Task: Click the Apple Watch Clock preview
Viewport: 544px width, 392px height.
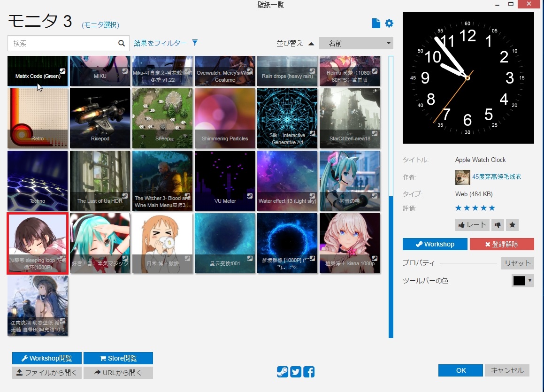Action: (x=468, y=78)
